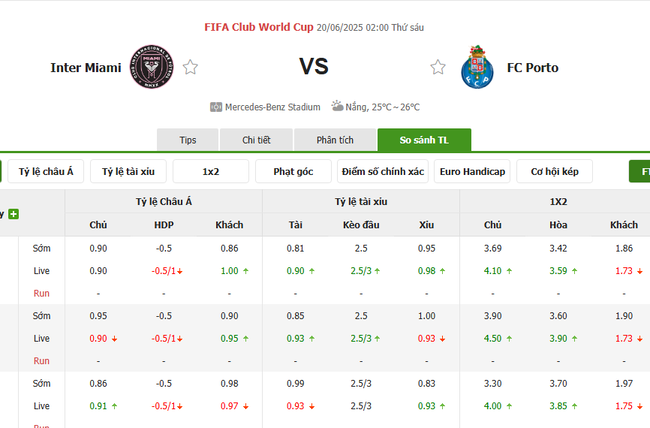
Task: Click the stadium icon beside Mercedes-Benz Stadium
Action: click(x=216, y=107)
